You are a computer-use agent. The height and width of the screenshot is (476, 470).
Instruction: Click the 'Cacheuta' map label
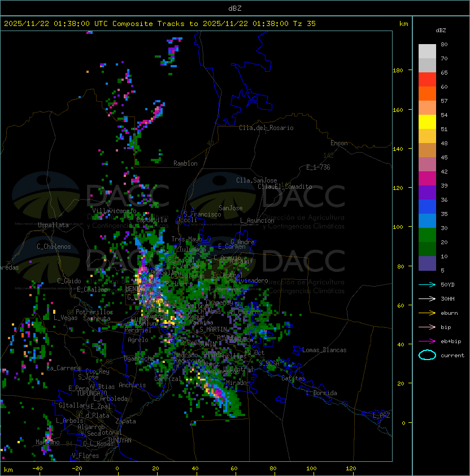[x=97, y=318]
